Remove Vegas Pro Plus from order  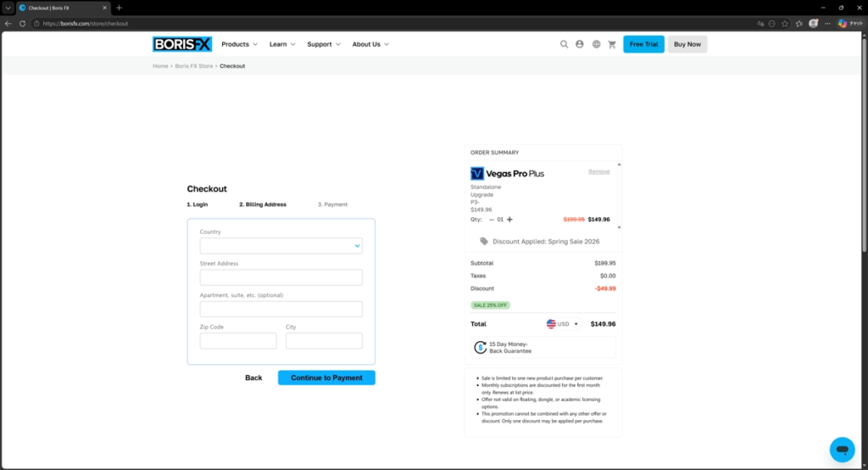click(598, 171)
